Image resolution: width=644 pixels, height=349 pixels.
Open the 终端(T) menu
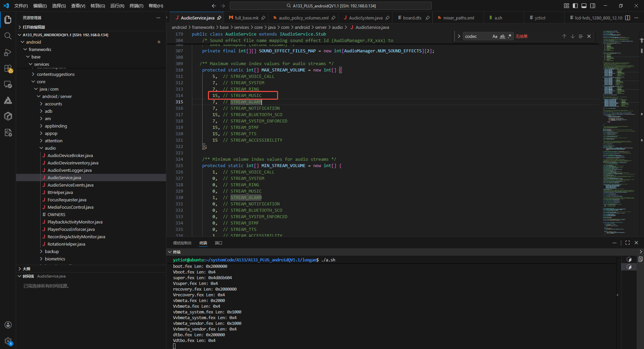point(136,6)
